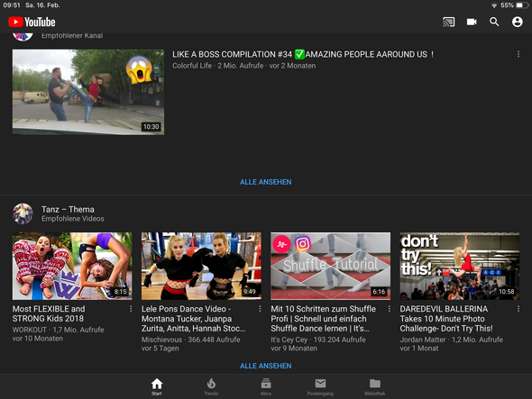Open the Tanz – Thema heading

68,210
